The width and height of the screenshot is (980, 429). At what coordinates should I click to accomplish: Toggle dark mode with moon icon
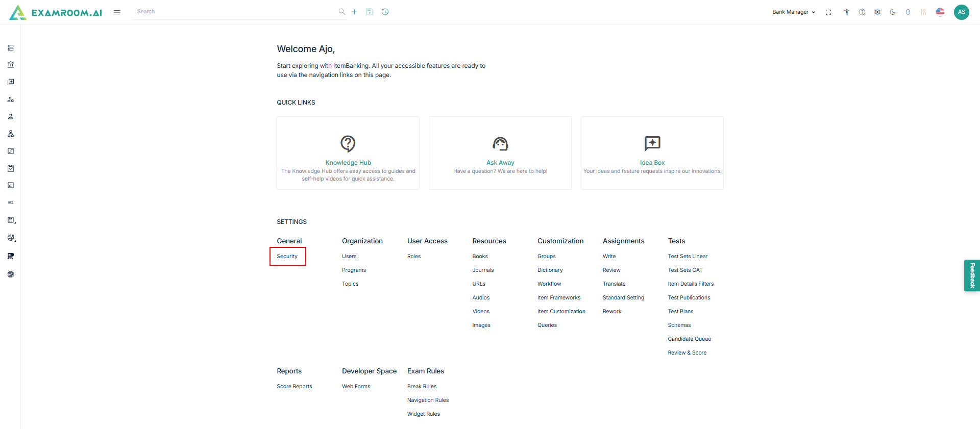point(893,12)
